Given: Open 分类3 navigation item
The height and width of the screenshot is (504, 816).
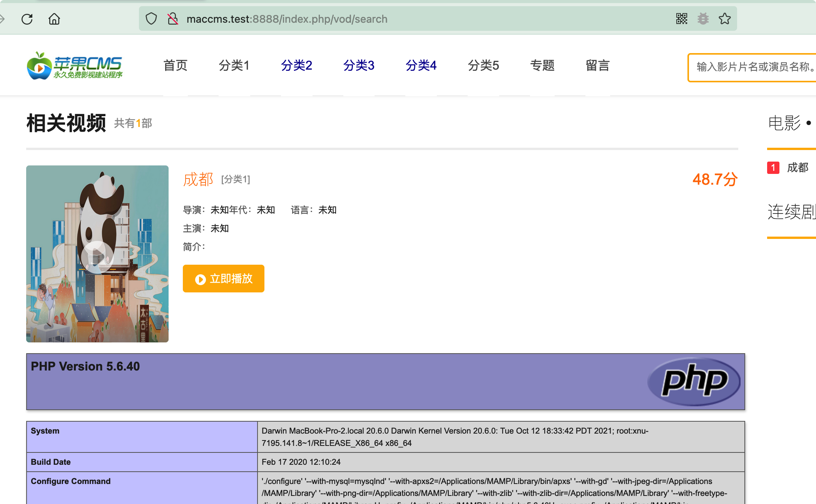Looking at the screenshot, I should tap(359, 65).
